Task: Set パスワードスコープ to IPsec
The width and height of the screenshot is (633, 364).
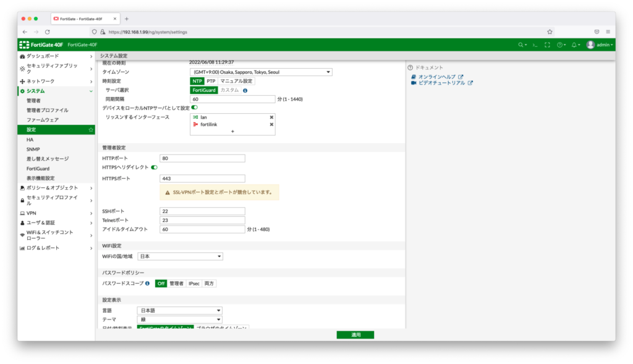Action: coord(194,284)
